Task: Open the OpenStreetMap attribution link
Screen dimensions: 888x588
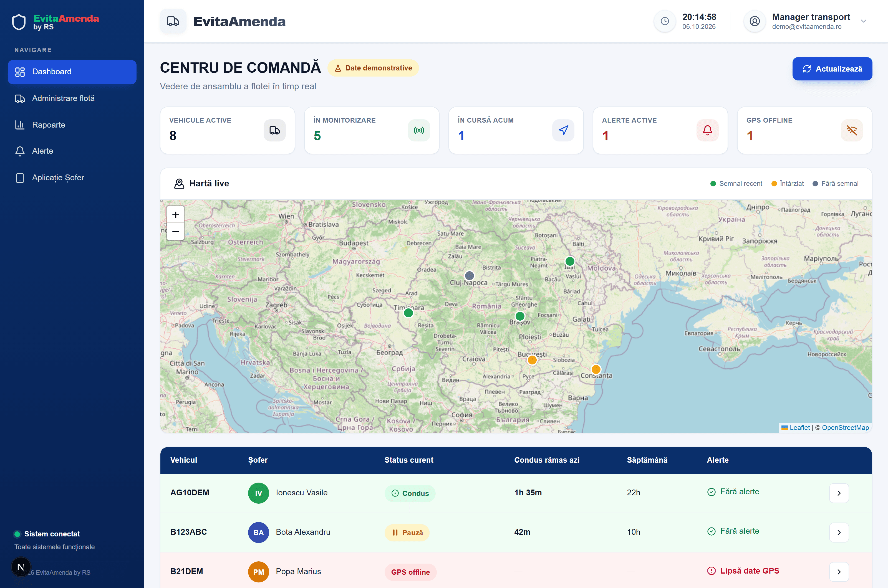Action: pyautogui.click(x=845, y=427)
